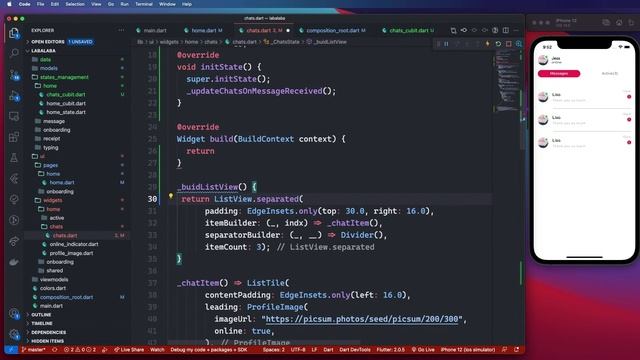Expand the viewmodels folder

click(x=54, y=280)
